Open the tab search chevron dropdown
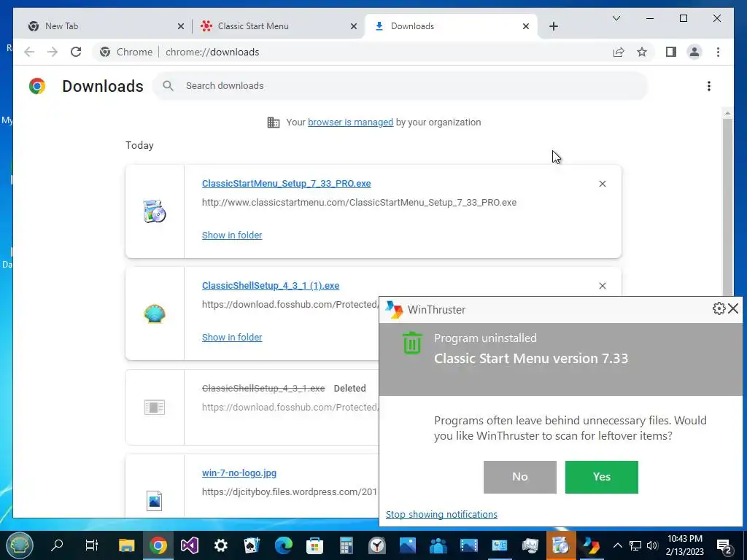Image resolution: width=747 pixels, height=560 pixels. point(616,18)
